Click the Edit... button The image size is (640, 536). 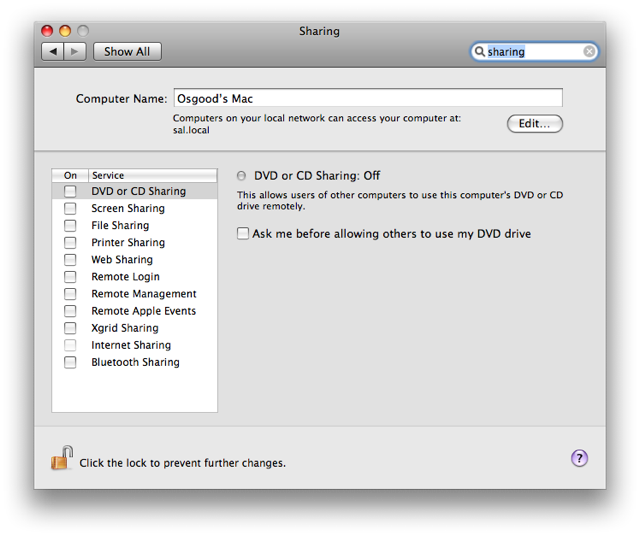point(534,123)
